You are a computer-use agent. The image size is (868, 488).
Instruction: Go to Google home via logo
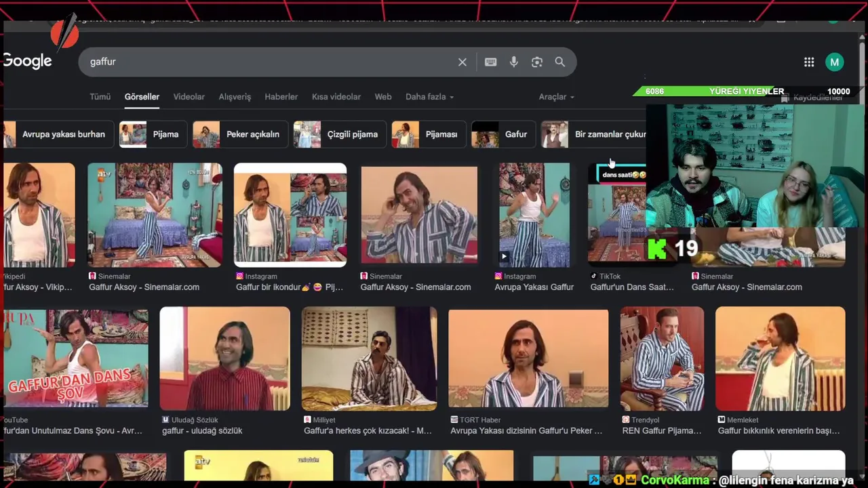point(27,61)
